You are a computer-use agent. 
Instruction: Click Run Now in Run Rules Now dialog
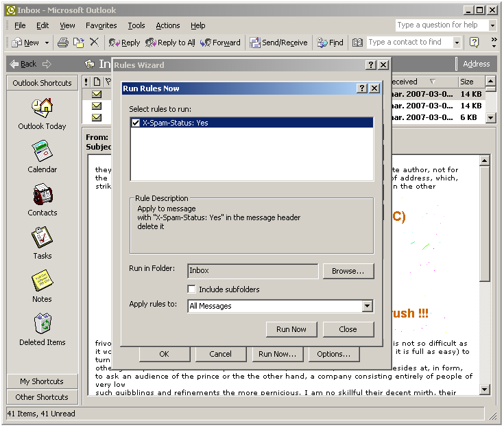pos(291,329)
